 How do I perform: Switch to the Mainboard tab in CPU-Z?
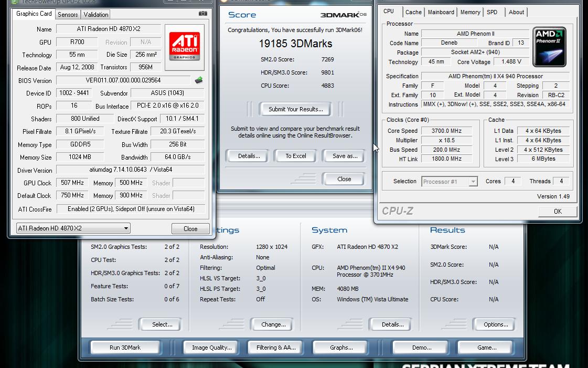(x=441, y=12)
